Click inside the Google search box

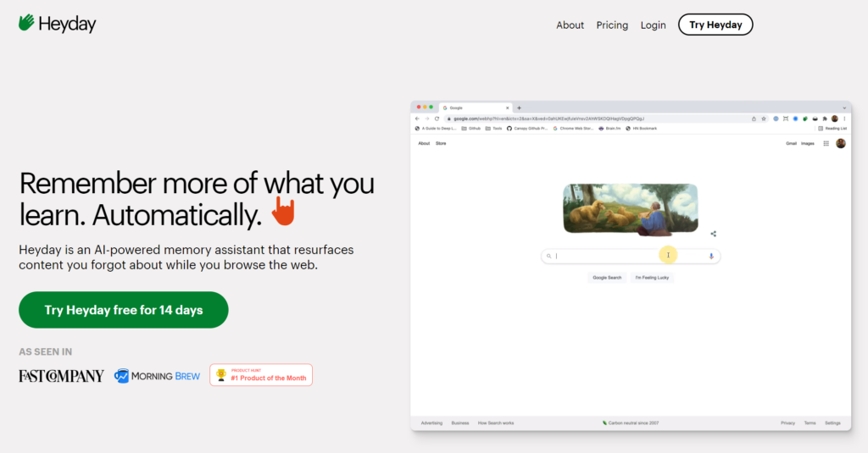(x=610, y=256)
